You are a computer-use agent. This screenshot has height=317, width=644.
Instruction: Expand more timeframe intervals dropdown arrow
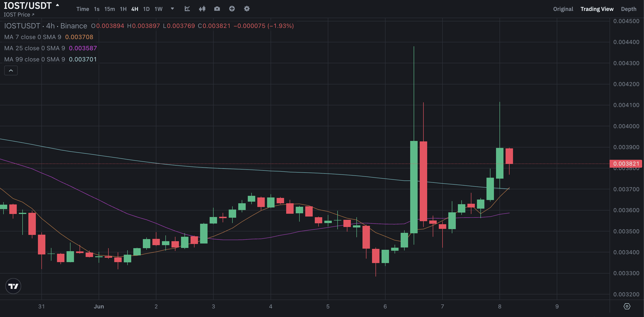click(172, 9)
